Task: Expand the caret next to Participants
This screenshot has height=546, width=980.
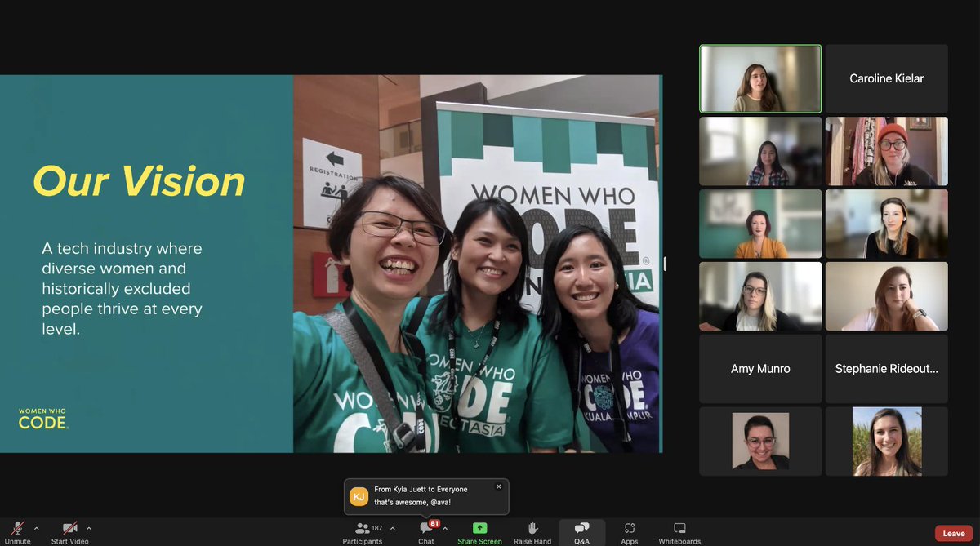Action: (x=393, y=528)
